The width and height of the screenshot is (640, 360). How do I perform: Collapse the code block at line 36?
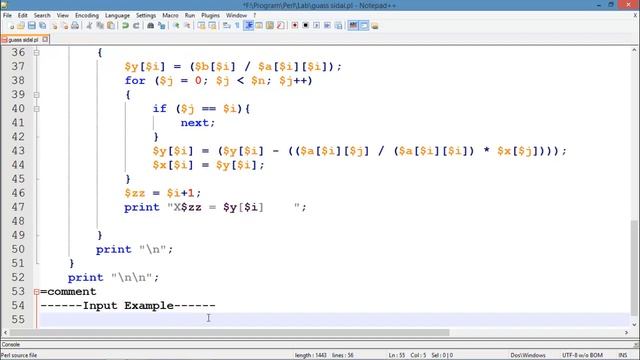pos(36,53)
